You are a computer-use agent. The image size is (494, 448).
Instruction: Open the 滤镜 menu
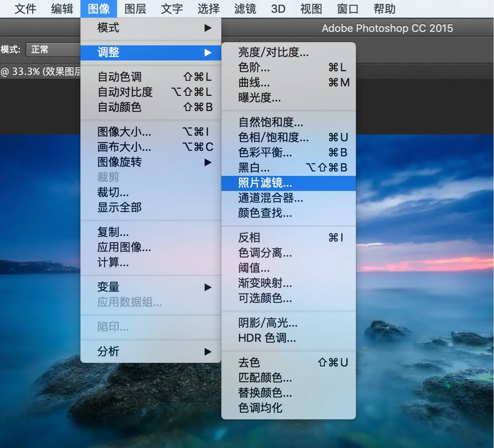(x=245, y=9)
